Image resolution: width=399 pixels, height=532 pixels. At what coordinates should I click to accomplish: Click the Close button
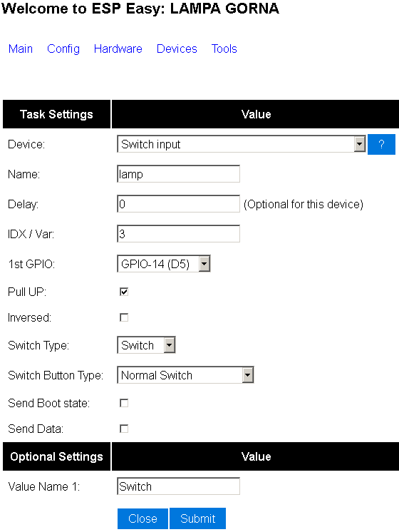click(x=142, y=518)
